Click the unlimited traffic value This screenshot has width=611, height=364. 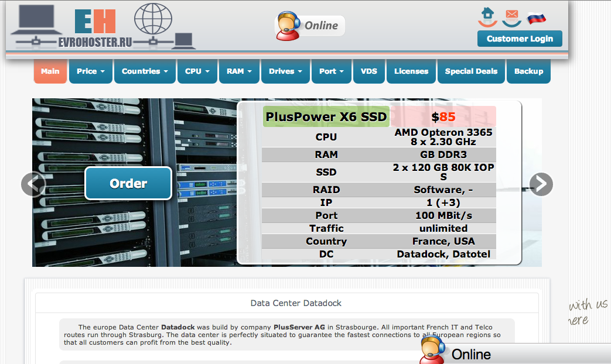[443, 228]
